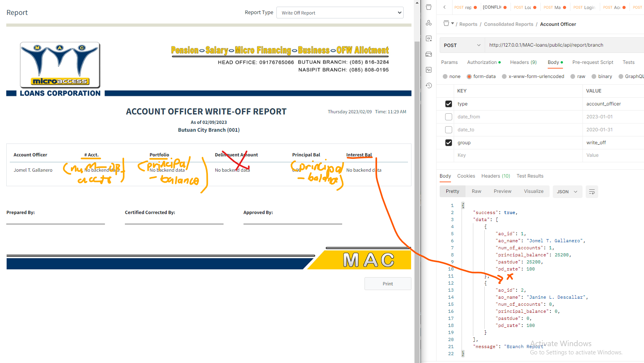Image resolution: width=644 pixels, height=363 pixels.
Task: Show request History via clock icon
Action: coord(429,85)
